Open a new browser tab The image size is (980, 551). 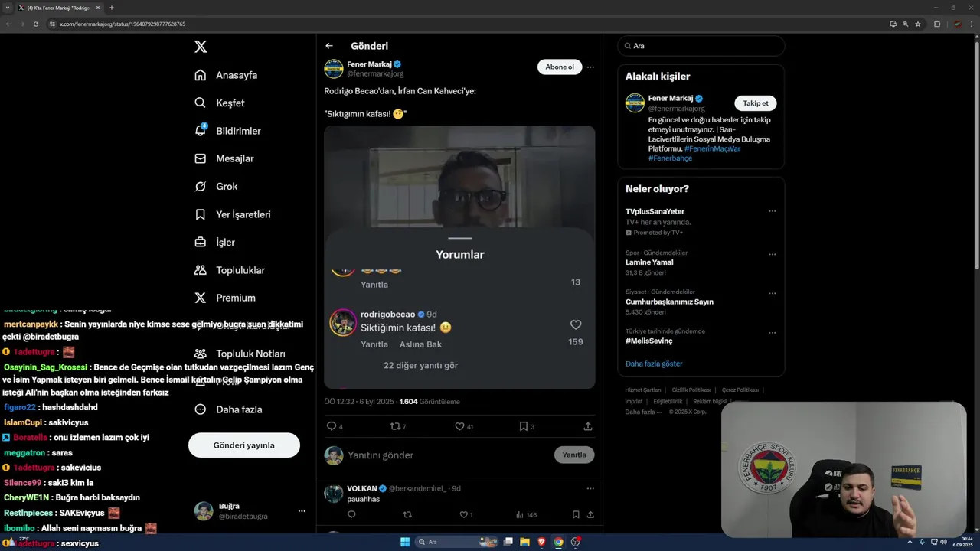[112, 8]
